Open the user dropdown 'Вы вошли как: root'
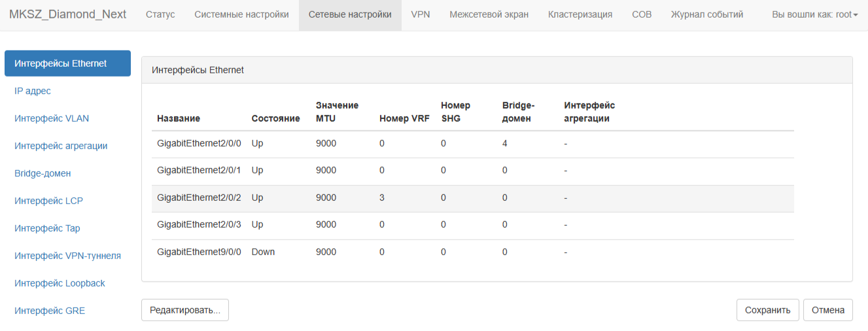Screen dimensions: 868x331 coord(815,14)
